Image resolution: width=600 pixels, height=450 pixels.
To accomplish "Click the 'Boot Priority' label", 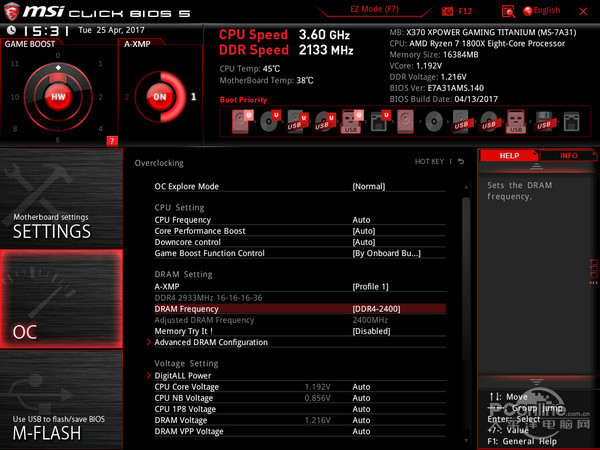I will (243, 99).
